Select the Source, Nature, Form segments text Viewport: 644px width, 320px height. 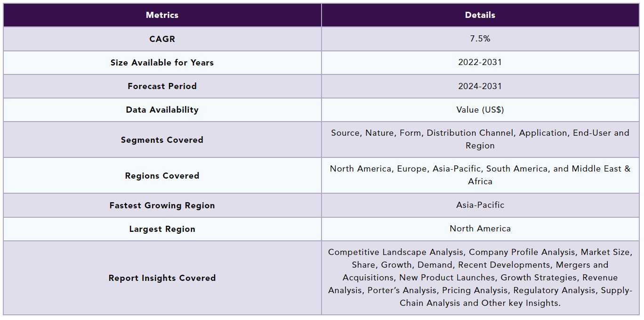[480, 139]
